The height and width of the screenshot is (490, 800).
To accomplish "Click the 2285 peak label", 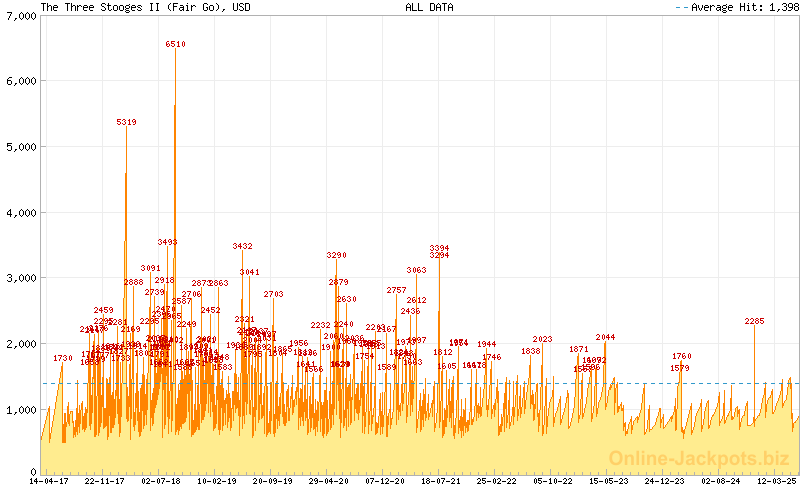I will click(754, 321).
